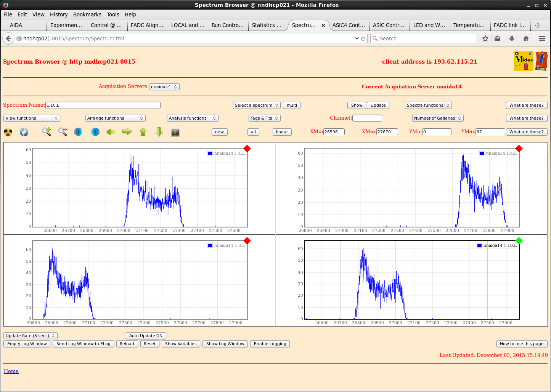Toggle the green diamond on the 1.10.L plot
Screen dimensions: 551x392
pyautogui.click(x=519, y=241)
